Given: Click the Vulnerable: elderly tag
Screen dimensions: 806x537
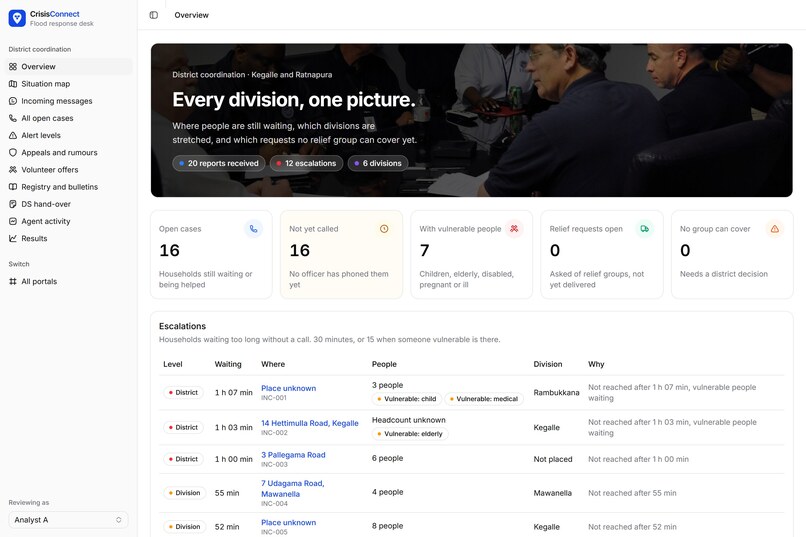Looking at the screenshot, I should (410, 434).
